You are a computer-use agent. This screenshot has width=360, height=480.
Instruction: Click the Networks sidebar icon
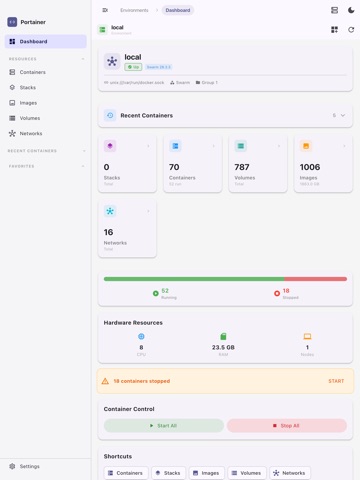click(x=12, y=133)
